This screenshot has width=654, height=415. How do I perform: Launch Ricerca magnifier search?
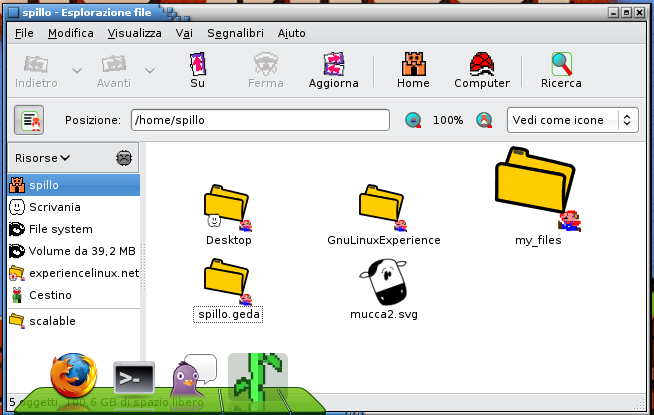click(x=561, y=70)
